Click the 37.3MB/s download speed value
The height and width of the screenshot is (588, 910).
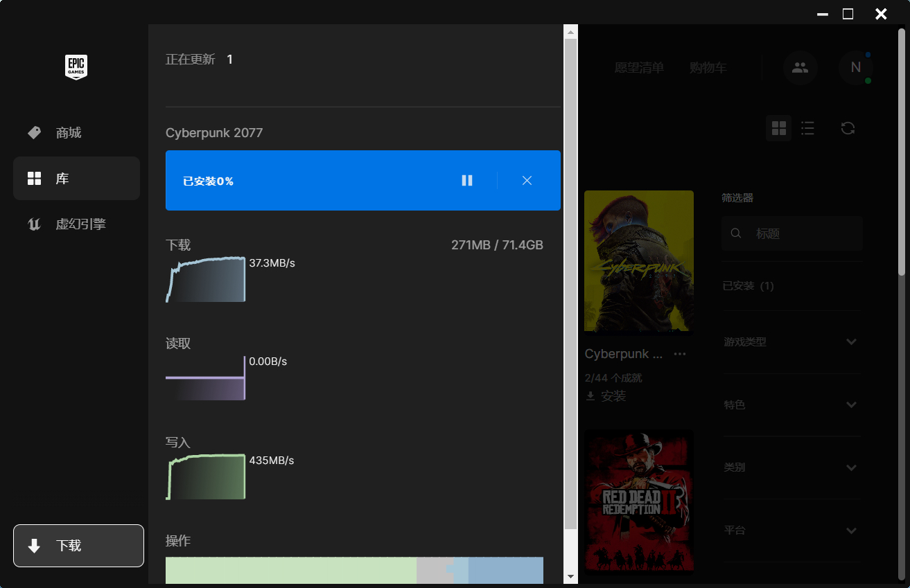272,263
